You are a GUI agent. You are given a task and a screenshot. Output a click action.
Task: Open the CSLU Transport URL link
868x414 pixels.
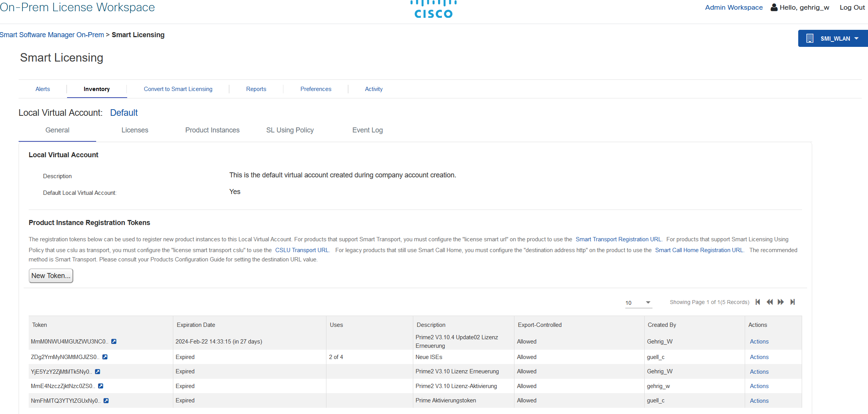[x=302, y=250]
